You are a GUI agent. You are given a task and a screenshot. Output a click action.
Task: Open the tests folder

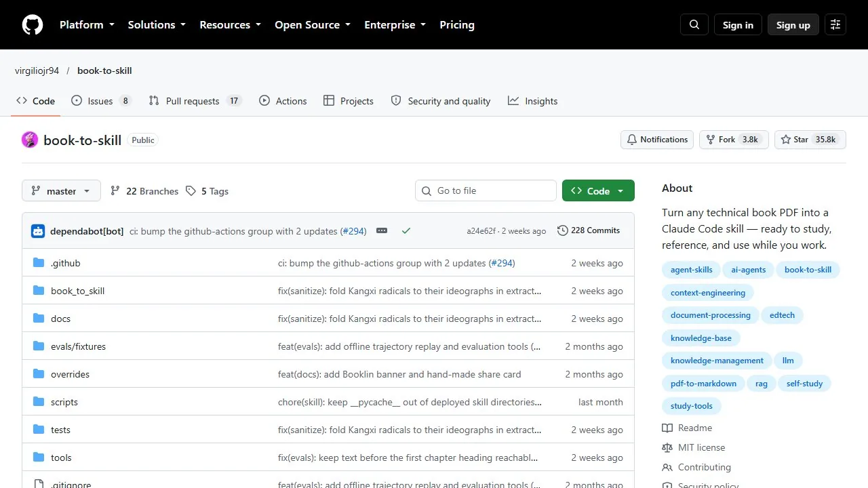60,430
